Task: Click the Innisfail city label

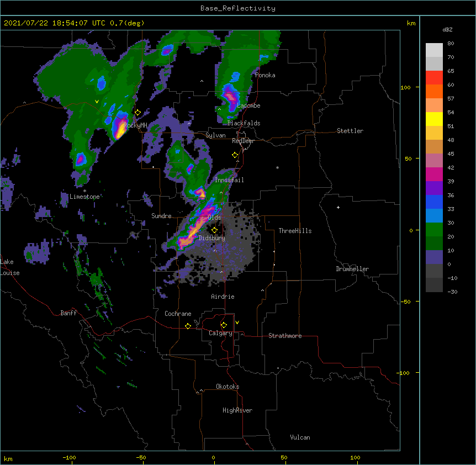Action: 229,180
